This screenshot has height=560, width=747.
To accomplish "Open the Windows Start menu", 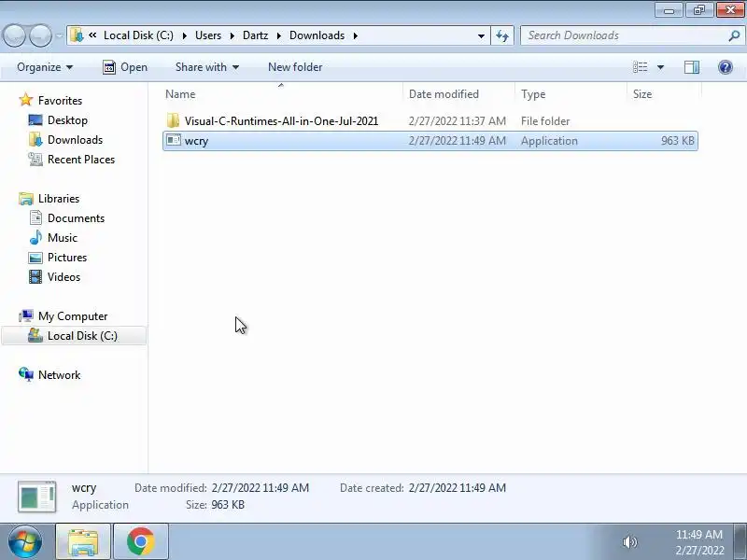I will (25, 541).
